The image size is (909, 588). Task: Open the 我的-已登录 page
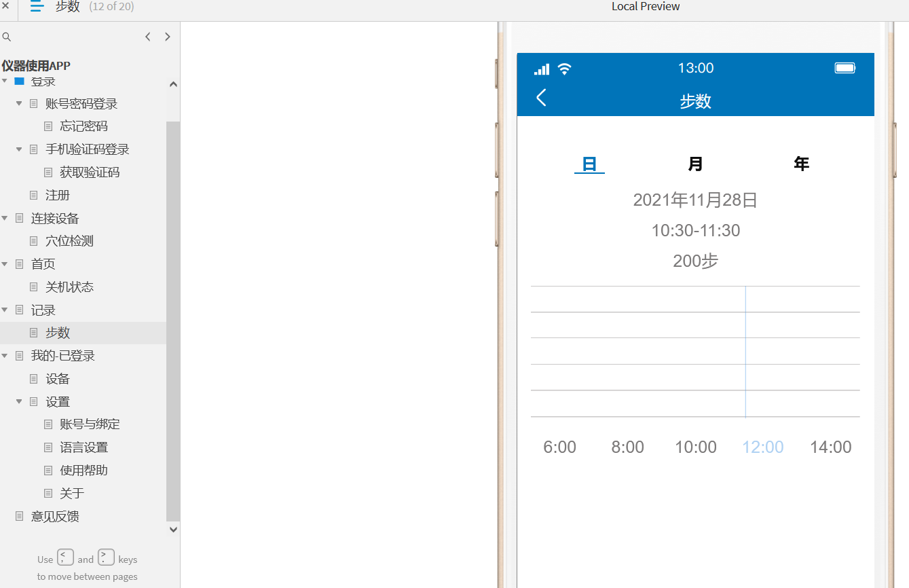[x=63, y=356]
